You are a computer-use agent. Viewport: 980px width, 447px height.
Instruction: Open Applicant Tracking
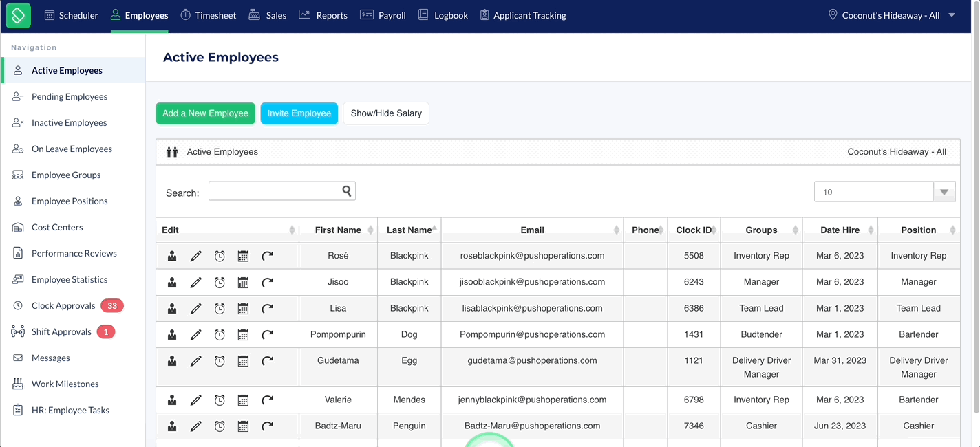pyautogui.click(x=523, y=15)
